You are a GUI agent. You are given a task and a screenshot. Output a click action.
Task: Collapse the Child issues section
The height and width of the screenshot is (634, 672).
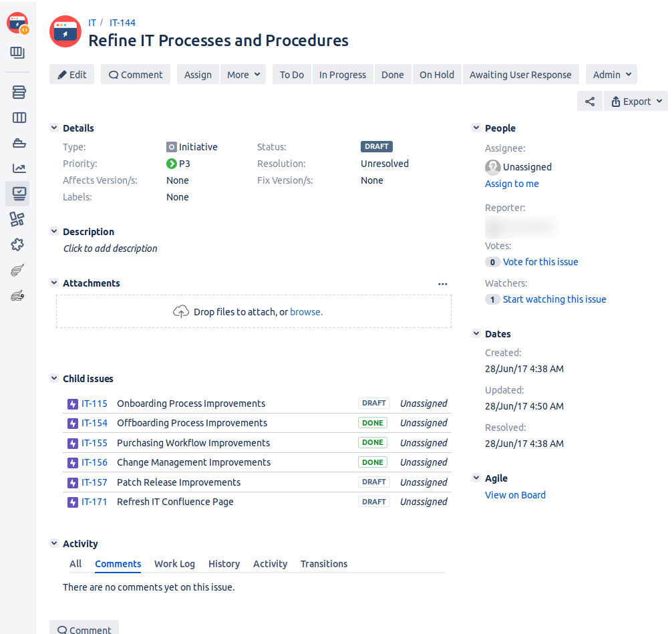pyautogui.click(x=54, y=379)
